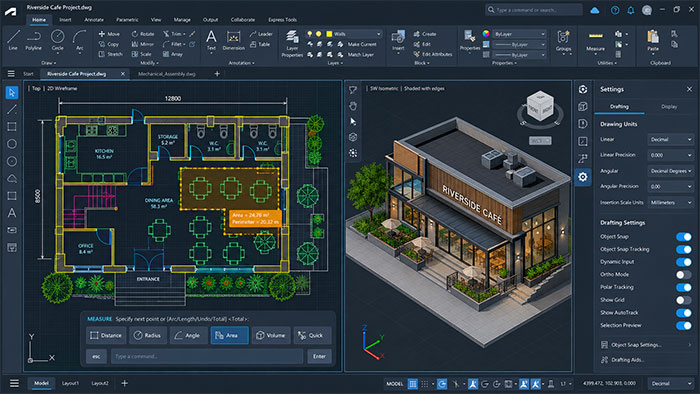This screenshot has height=394, width=700.
Task: Open the Insert ribbon tab
Action: 65,20
